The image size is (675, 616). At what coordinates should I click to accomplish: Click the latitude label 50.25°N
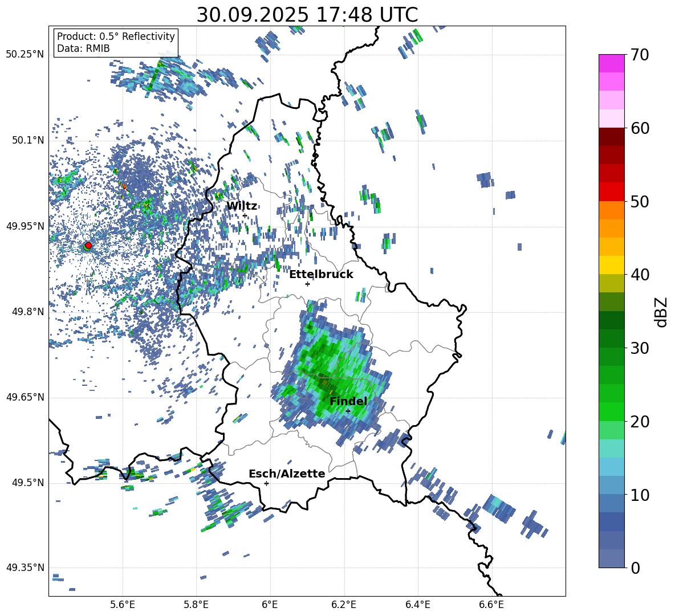[x=25, y=55]
